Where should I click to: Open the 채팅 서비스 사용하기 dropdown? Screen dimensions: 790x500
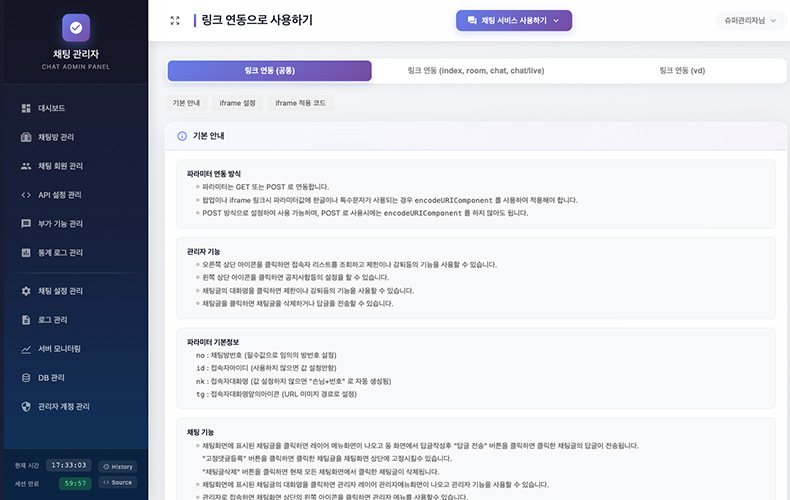click(x=514, y=21)
